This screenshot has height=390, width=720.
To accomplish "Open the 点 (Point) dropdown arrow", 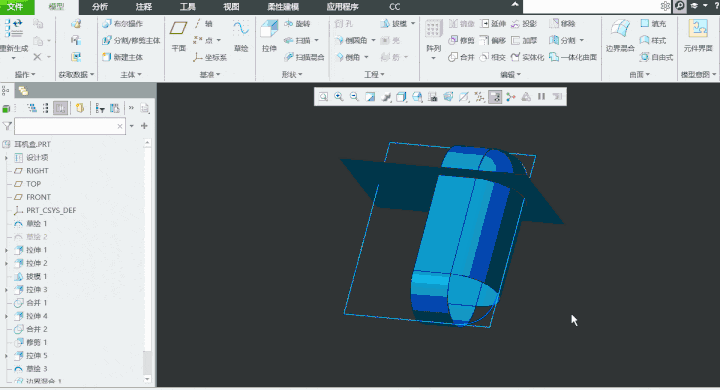I will (219, 40).
